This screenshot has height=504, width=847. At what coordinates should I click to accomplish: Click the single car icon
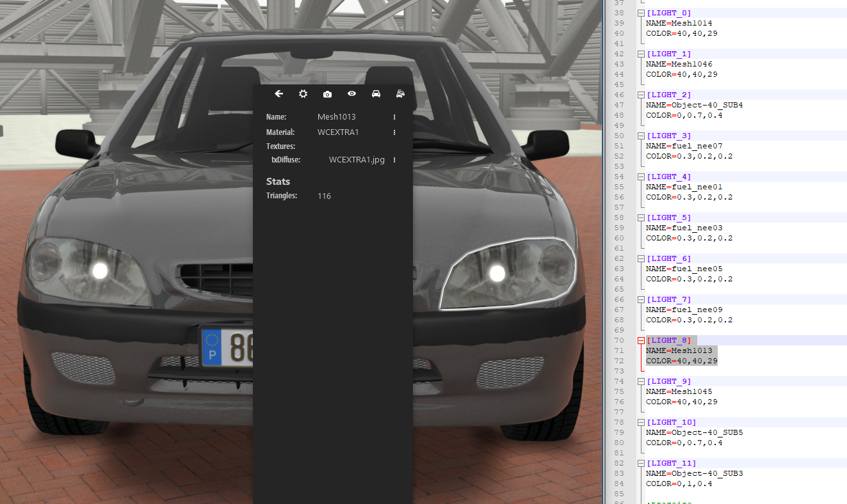pyautogui.click(x=376, y=94)
